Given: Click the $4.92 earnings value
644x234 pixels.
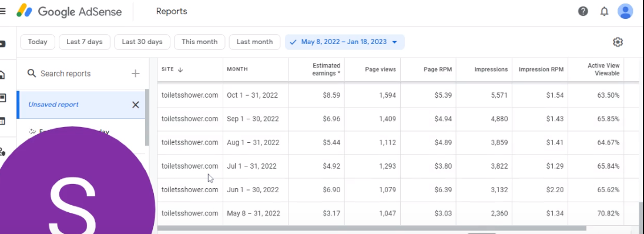Looking at the screenshot, I should [331, 166].
